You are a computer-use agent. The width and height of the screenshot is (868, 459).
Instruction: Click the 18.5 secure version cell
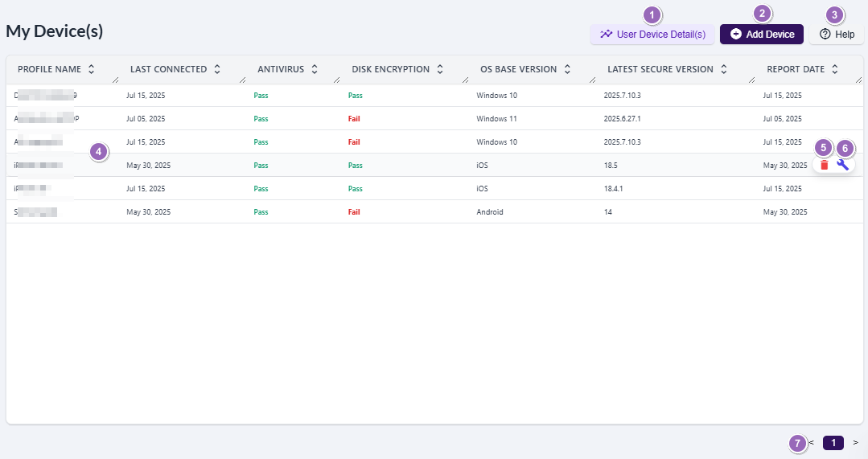point(611,166)
